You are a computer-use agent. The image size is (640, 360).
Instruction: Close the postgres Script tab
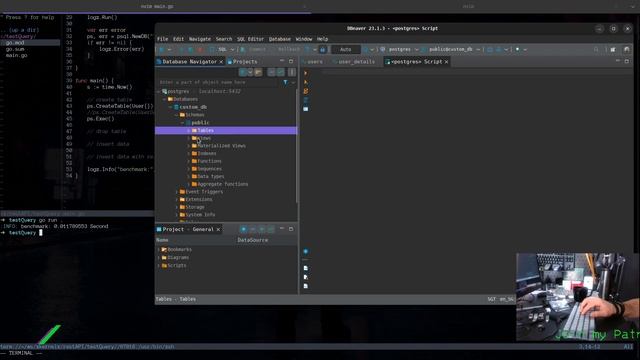(x=447, y=62)
